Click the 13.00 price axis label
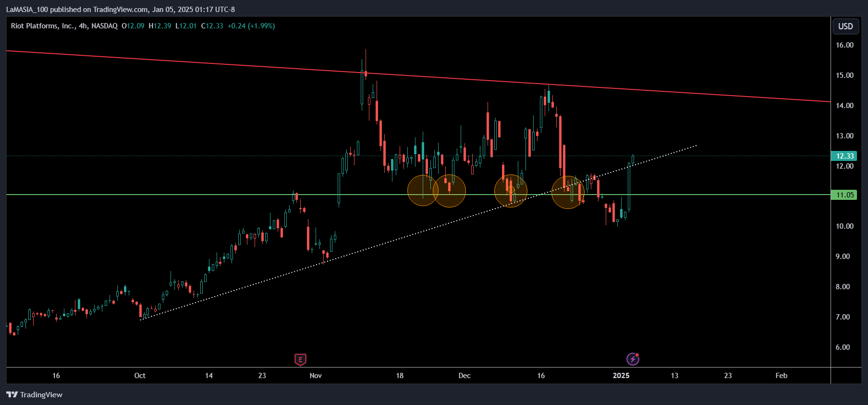The image size is (868, 405). coord(844,136)
